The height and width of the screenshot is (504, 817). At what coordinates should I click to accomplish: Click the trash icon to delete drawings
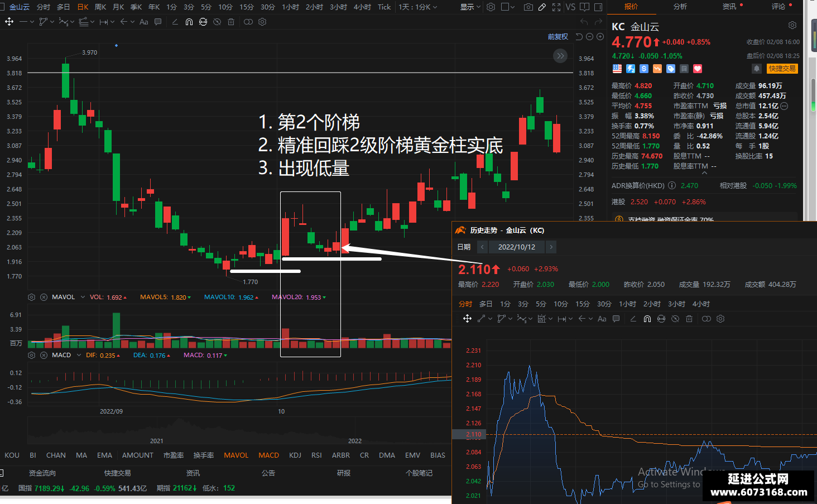click(231, 22)
